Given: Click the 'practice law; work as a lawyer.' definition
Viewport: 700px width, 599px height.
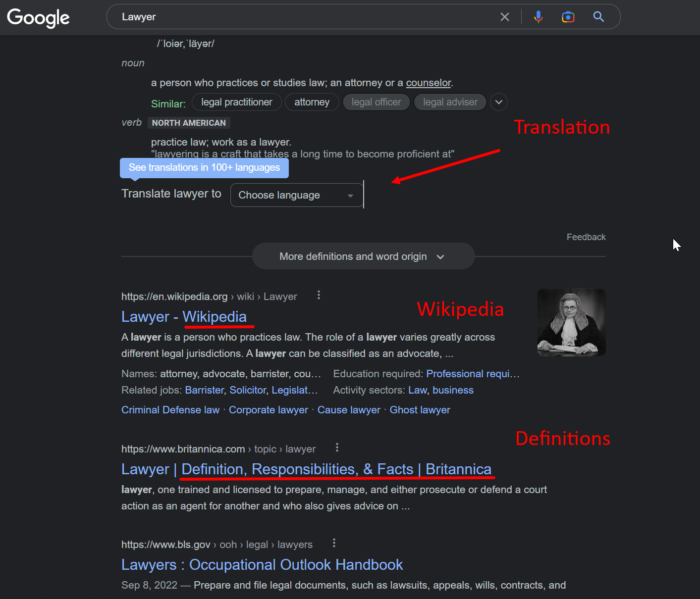Looking at the screenshot, I should coord(221,142).
